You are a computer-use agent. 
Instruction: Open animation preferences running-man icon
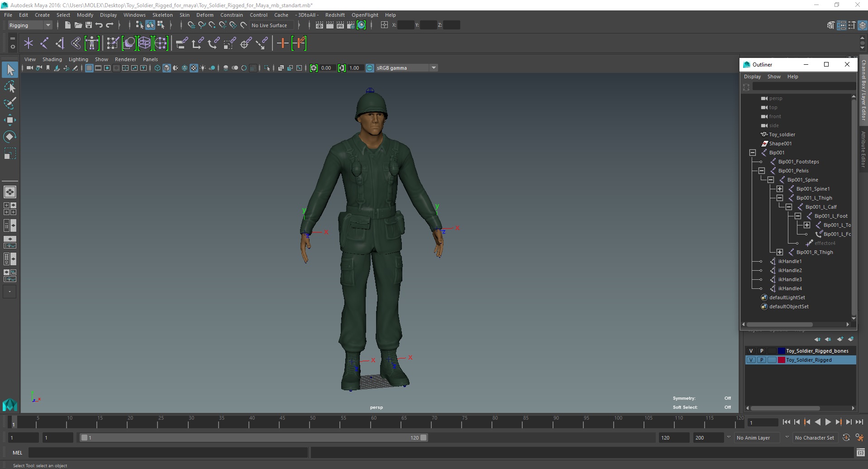859,438
